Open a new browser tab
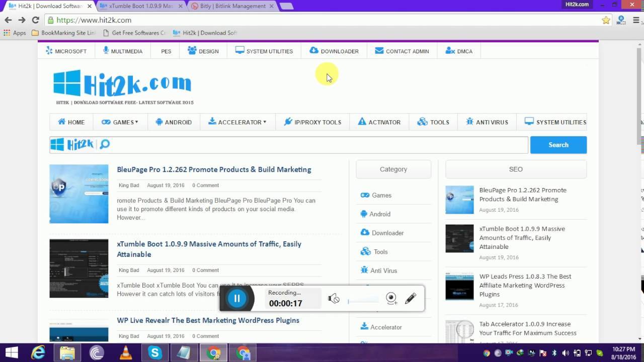The height and width of the screenshot is (362, 644). pos(286,6)
